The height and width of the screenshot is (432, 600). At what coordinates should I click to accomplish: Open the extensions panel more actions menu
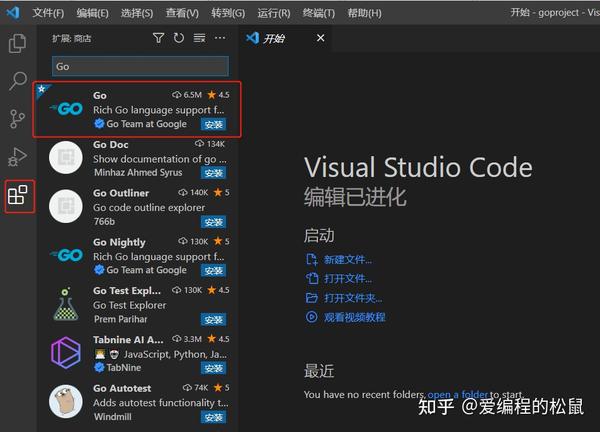[220, 38]
